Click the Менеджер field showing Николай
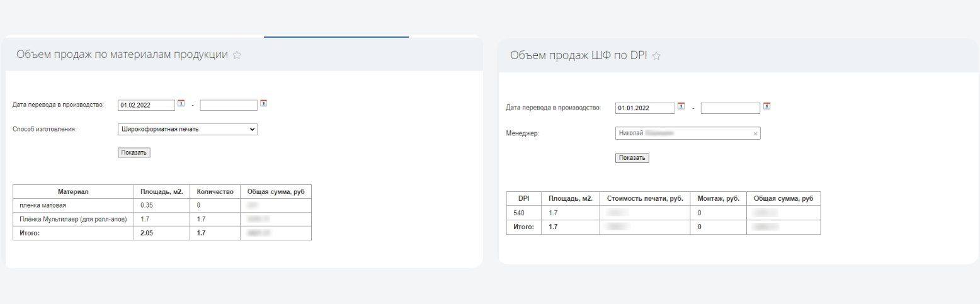 tap(688, 133)
